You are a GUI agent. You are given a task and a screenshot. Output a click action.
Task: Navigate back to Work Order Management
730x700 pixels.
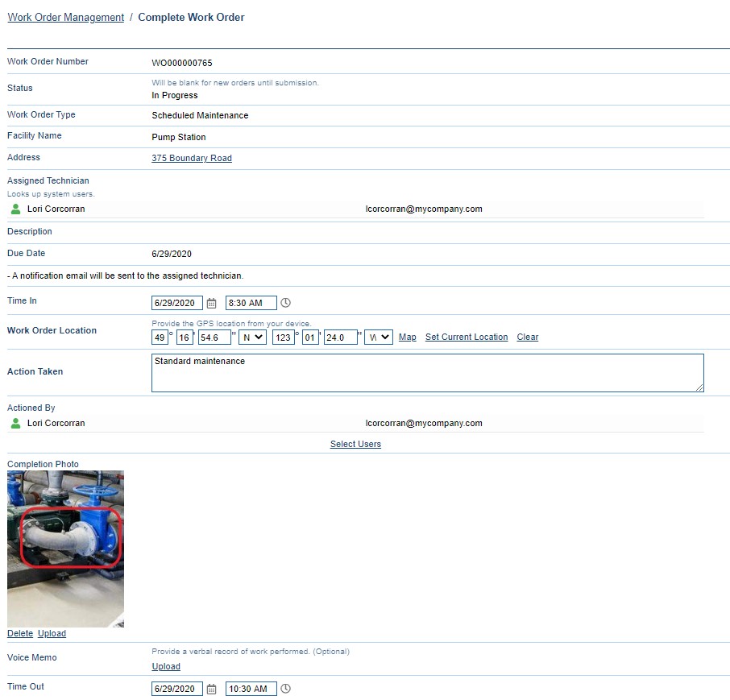(65, 16)
